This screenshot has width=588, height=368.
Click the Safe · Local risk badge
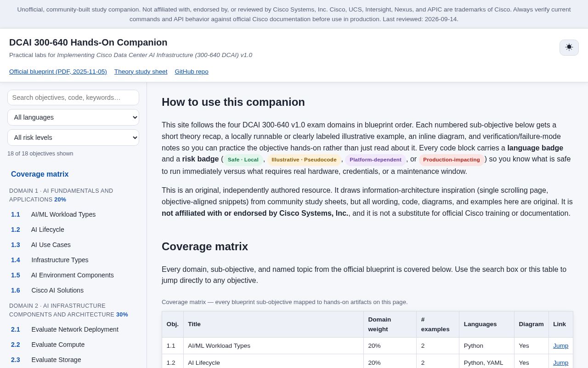pos(243,160)
